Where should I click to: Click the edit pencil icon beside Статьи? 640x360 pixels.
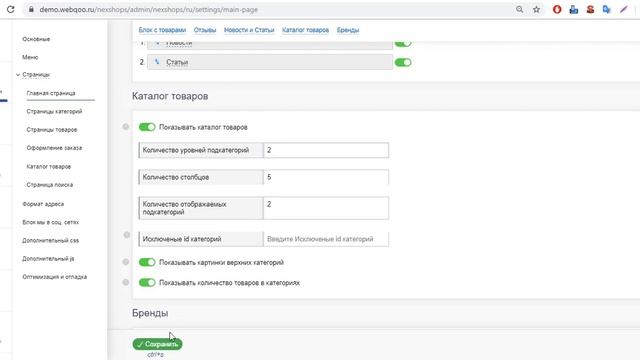[x=157, y=62]
